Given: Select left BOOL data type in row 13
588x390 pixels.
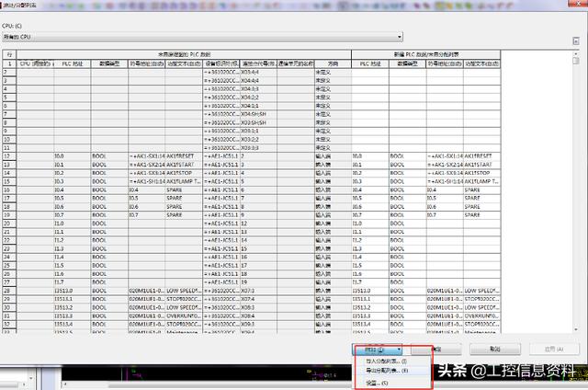Looking at the screenshot, I should (x=109, y=165).
